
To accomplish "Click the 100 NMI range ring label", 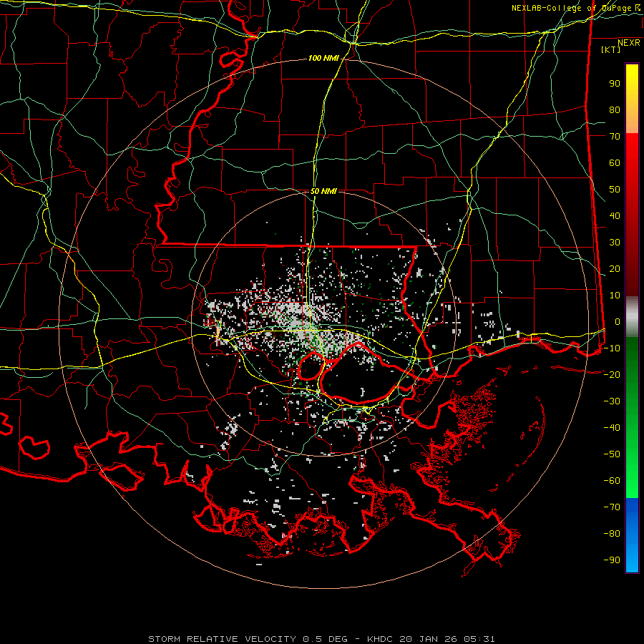I will pyautogui.click(x=323, y=59).
